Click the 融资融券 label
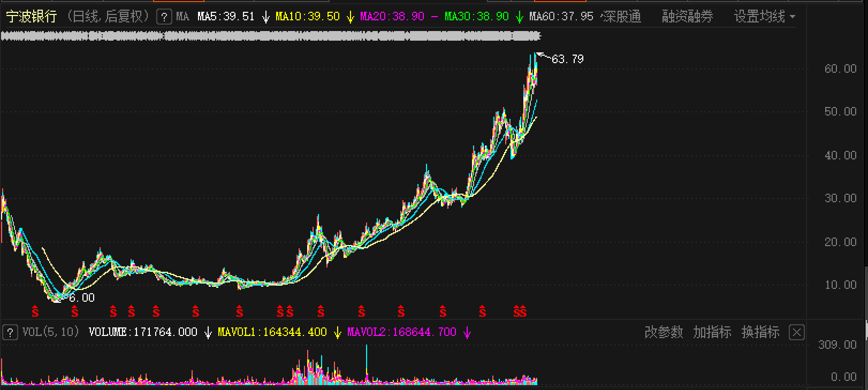This screenshot has width=868, height=390. click(x=688, y=17)
